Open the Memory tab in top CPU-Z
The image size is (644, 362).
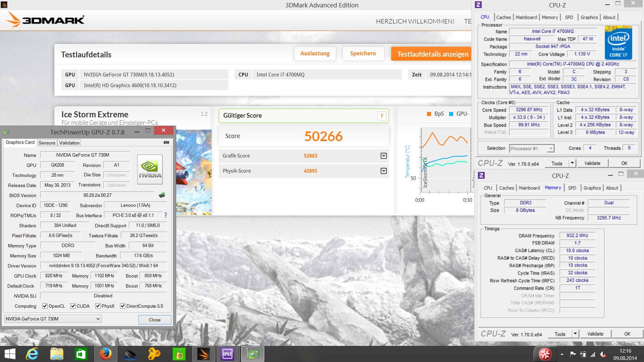pos(550,17)
